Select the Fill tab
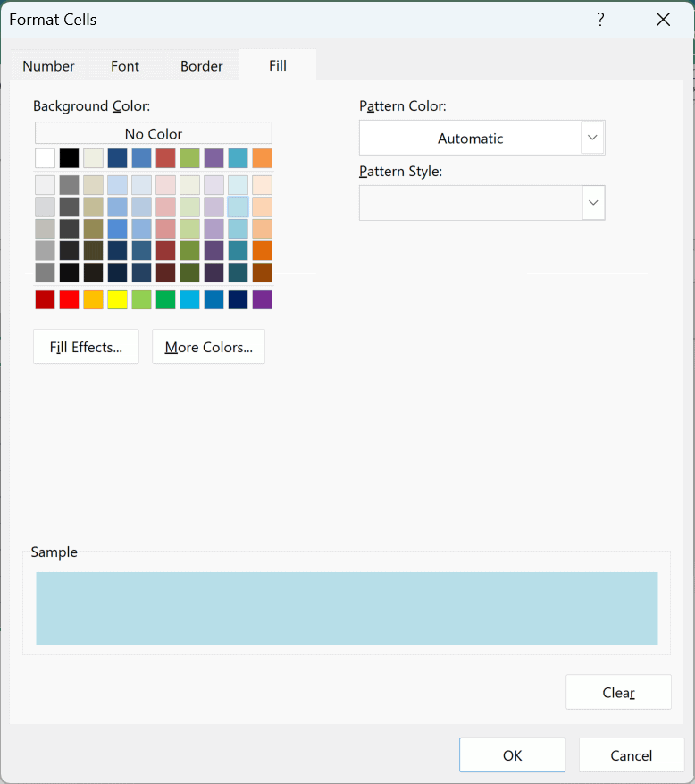 coord(278,65)
